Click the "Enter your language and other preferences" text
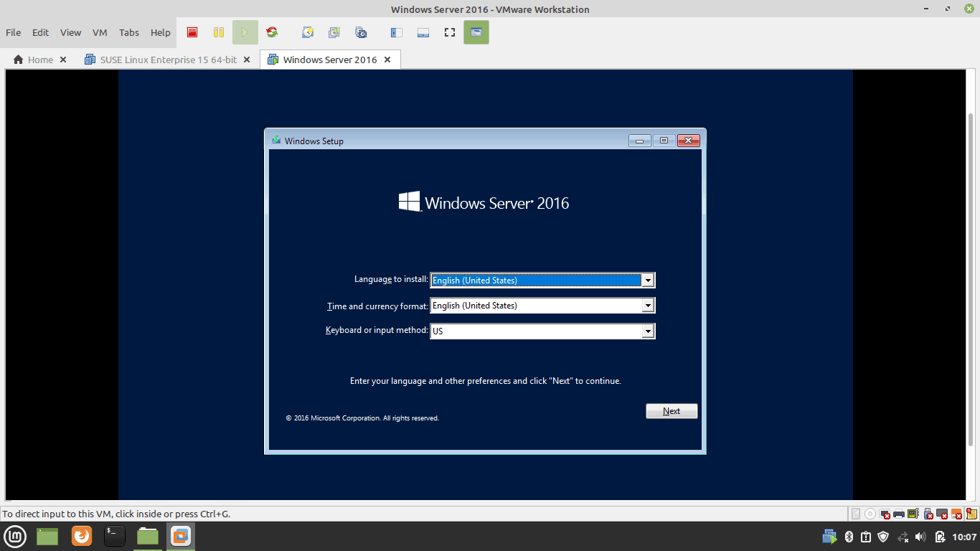 pos(486,381)
